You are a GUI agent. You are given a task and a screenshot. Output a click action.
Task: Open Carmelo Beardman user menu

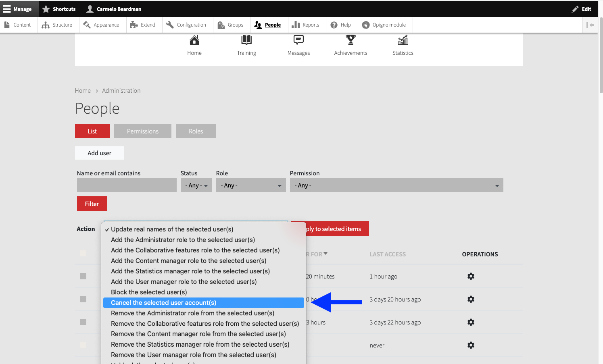tap(114, 9)
